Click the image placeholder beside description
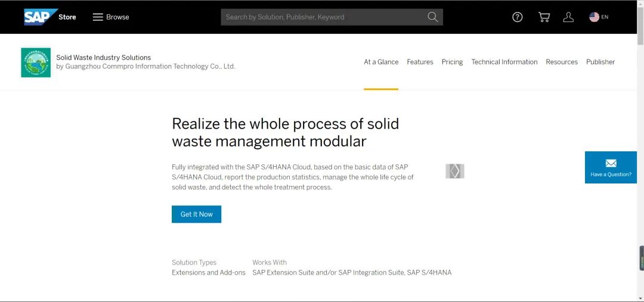 point(454,172)
